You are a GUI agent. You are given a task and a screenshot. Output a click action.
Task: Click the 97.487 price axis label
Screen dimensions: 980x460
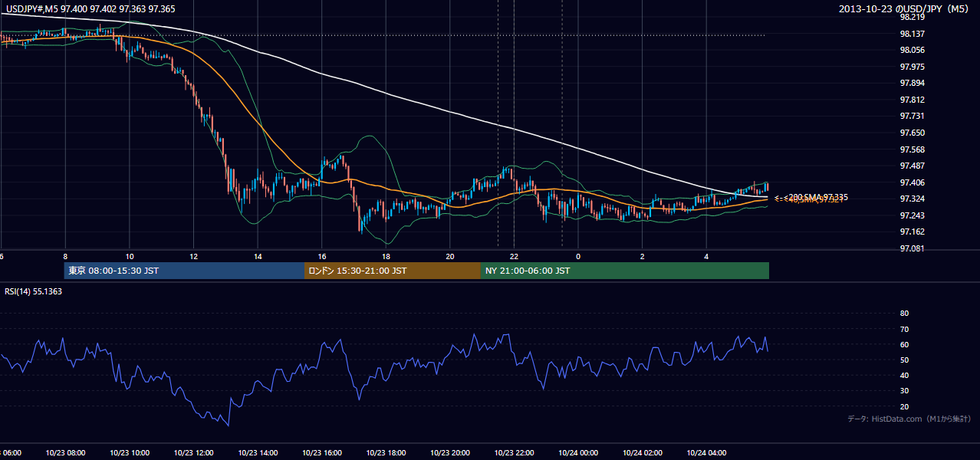click(x=912, y=166)
